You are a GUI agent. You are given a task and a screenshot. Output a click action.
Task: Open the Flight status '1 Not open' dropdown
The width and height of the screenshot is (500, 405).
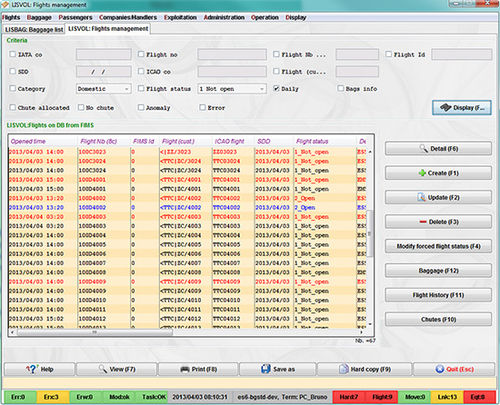pyautogui.click(x=232, y=89)
